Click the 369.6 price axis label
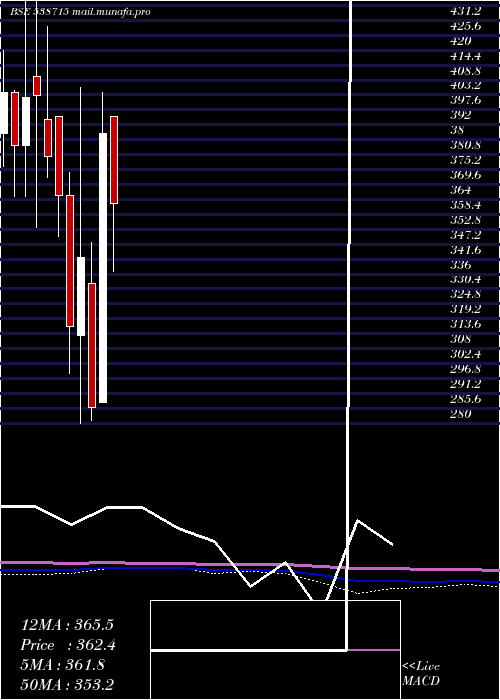 (x=465, y=175)
